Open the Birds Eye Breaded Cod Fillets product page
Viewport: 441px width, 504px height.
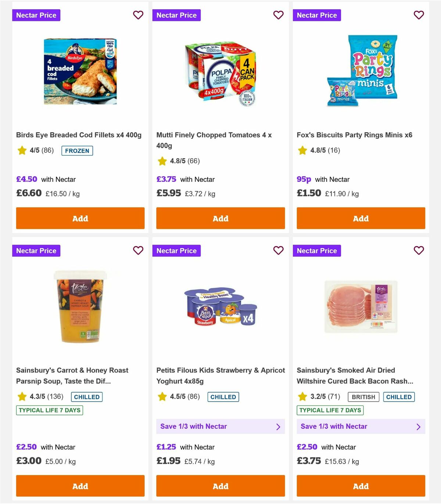(79, 135)
